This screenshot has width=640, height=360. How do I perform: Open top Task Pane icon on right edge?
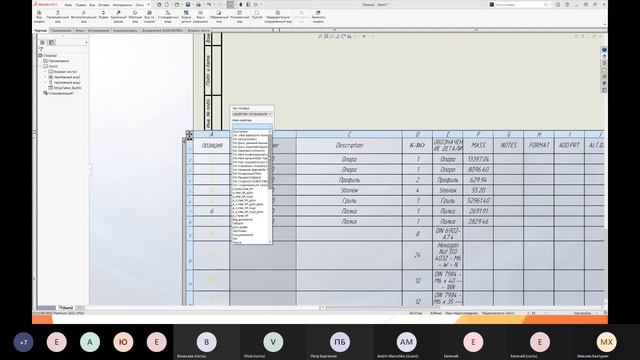point(604,50)
